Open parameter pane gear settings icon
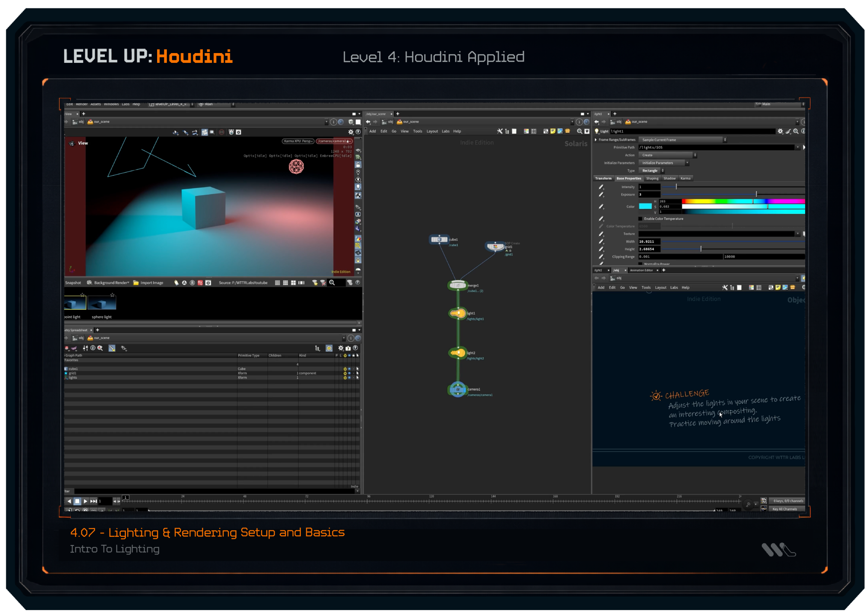Screen dimensions: 868x616 coord(780,131)
